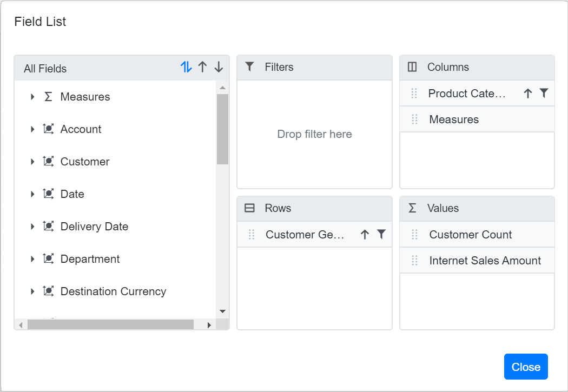Open the filter for Product Category
The width and height of the screenshot is (568, 392).
coord(544,93)
